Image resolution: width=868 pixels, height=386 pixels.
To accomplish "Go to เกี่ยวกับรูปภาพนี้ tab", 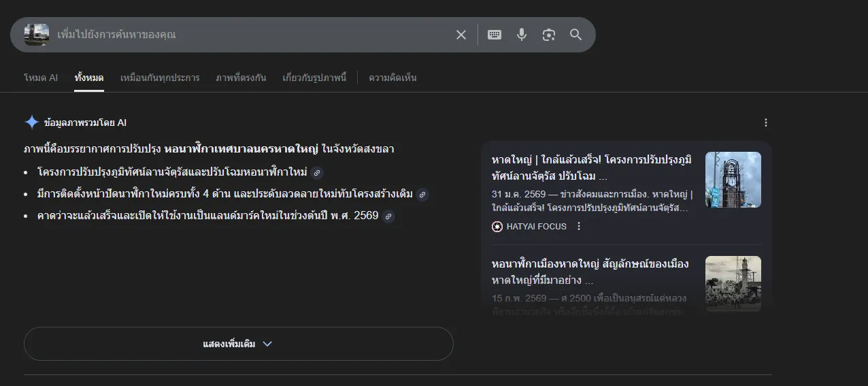I will 314,78.
